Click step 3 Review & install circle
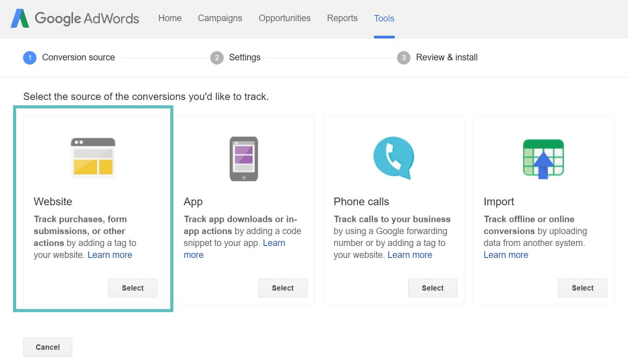The width and height of the screenshot is (628, 364). click(404, 57)
